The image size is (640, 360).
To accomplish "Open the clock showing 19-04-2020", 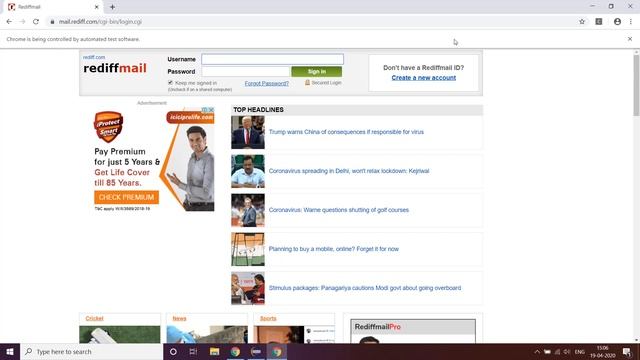I will 602,352.
